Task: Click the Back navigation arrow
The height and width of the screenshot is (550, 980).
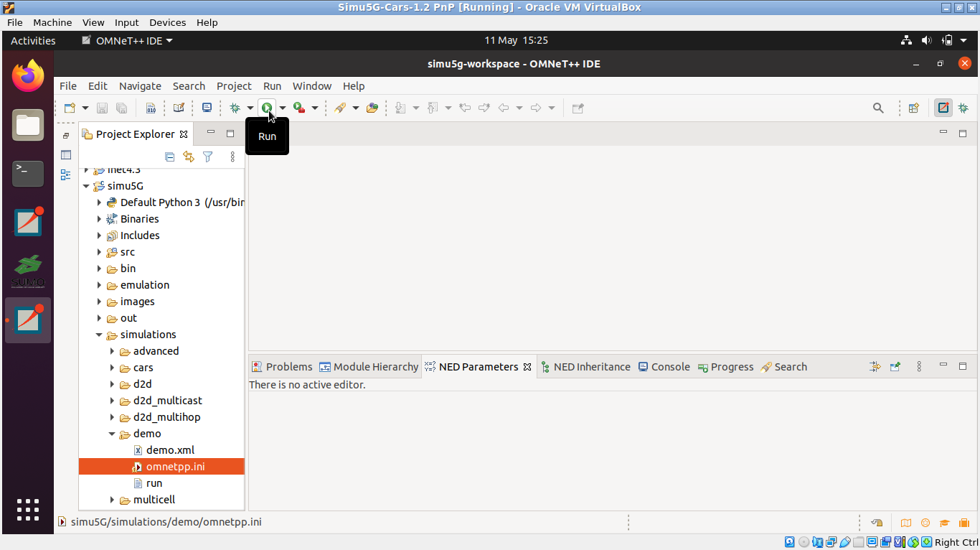Action: 504,108
